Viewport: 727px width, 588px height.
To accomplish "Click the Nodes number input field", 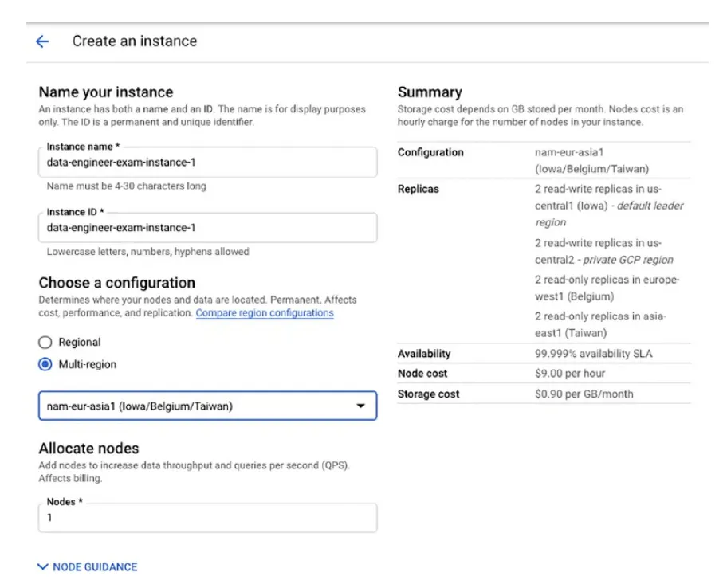I will (207, 518).
